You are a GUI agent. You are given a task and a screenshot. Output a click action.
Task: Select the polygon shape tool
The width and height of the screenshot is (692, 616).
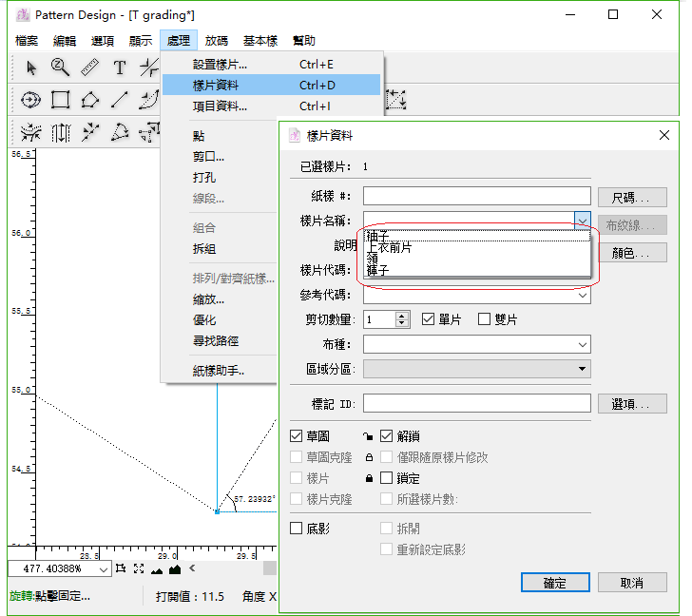(90, 100)
